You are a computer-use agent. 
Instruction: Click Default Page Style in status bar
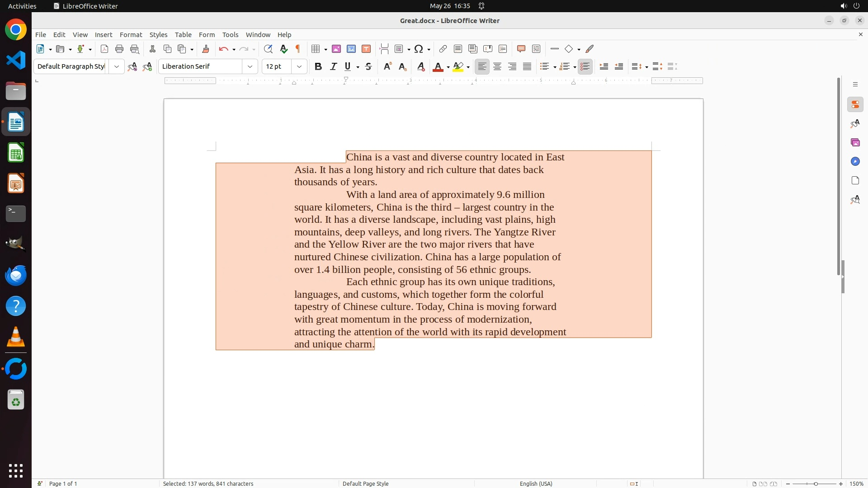point(365,483)
